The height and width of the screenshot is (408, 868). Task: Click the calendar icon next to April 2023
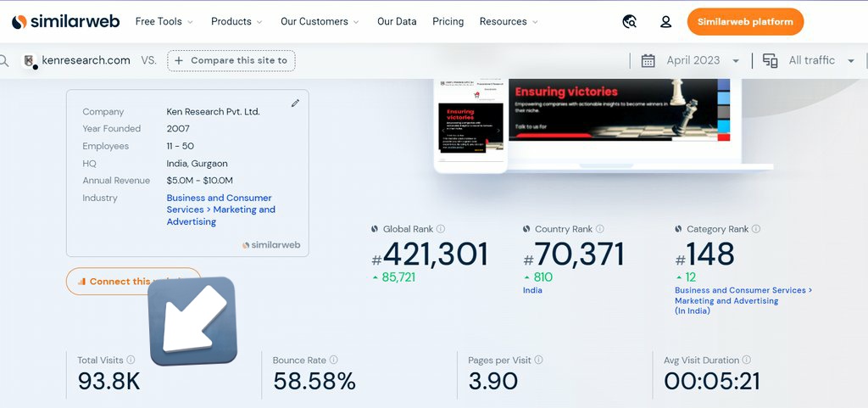[648, 60]
